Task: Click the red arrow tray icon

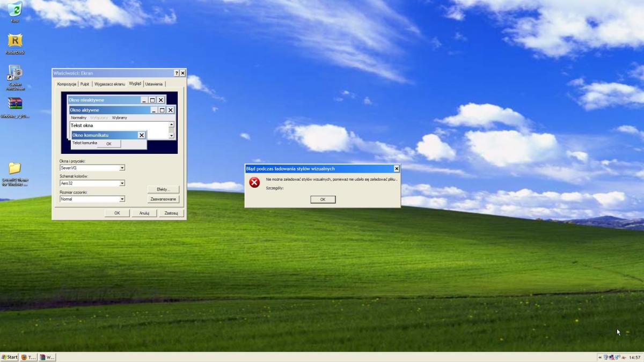Action: (x=624, y=357)
